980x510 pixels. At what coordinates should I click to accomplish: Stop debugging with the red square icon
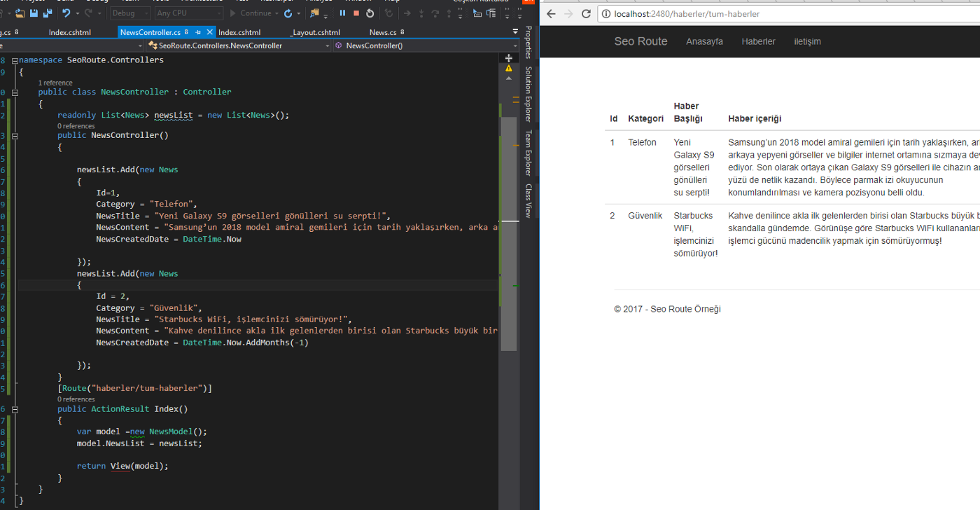tap(356, 13)
